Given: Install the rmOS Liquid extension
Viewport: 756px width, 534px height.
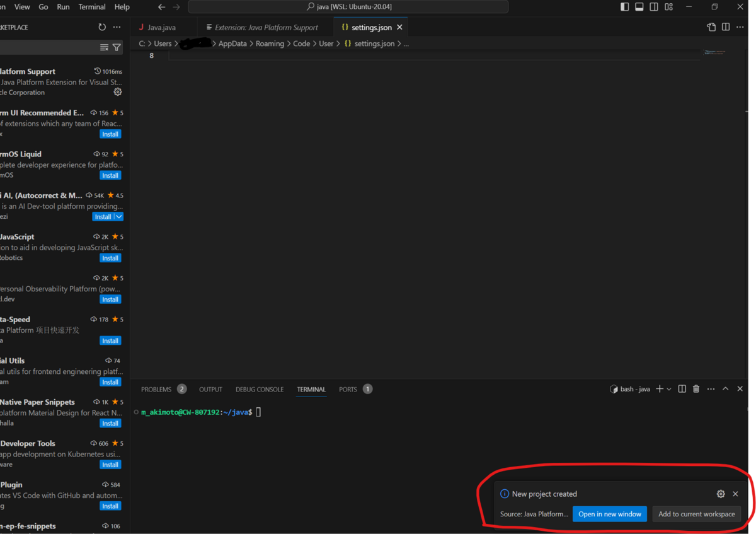Looking at the screenshot, I should tap(110, 175).
